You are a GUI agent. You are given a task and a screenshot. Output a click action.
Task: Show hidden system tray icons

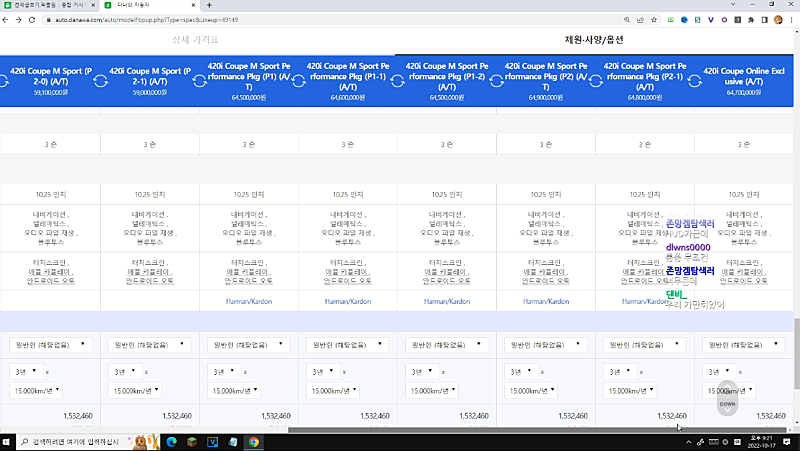[x=688, y=442]
